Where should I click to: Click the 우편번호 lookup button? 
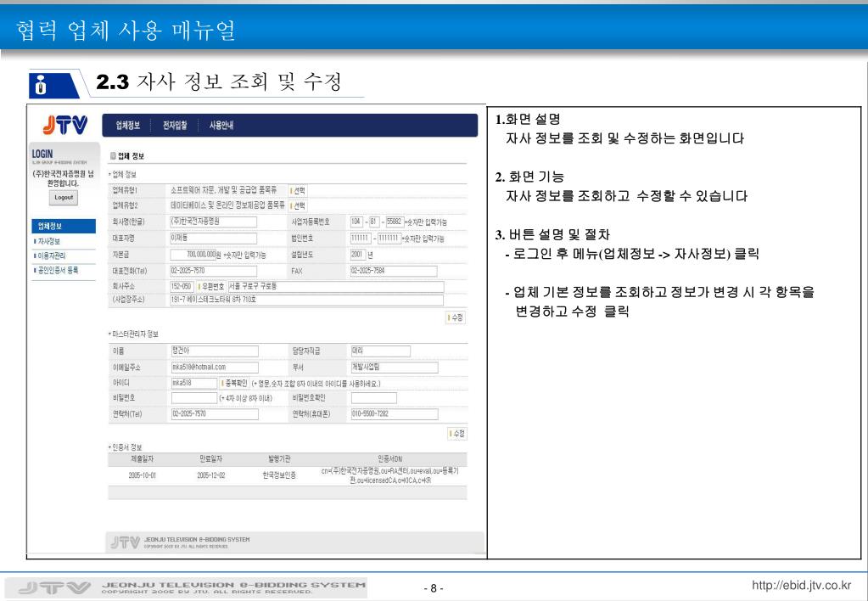coord(211,286)
